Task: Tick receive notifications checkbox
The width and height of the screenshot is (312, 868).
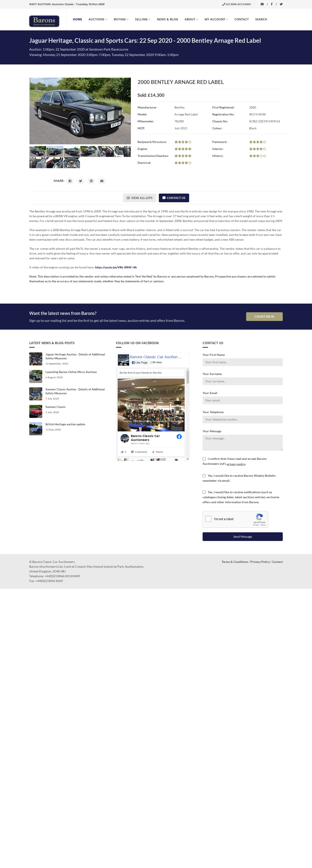Action: pos(204,492)
